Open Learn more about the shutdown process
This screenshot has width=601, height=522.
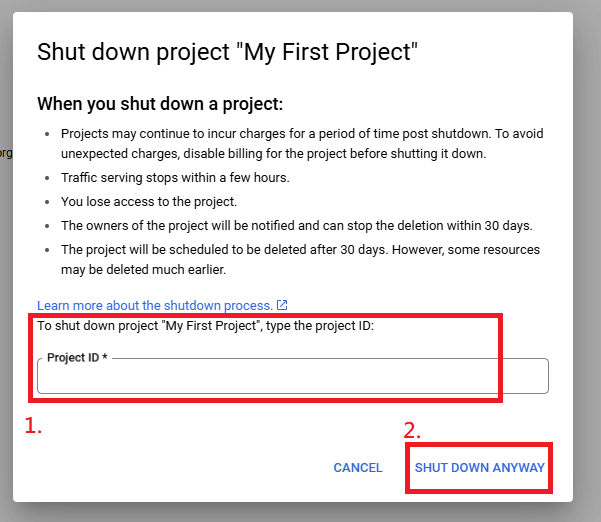click(x=154, y=305)
